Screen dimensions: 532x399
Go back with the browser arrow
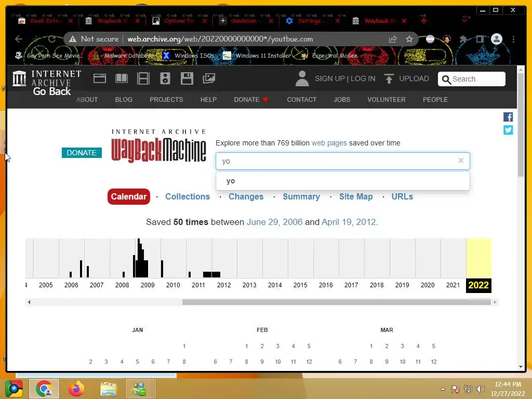[x=19, y=39]
